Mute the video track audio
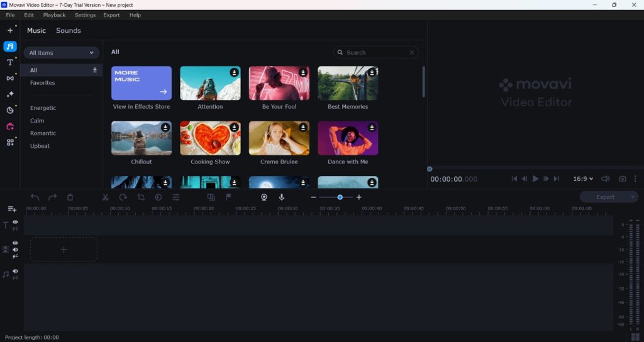 pyautogui.click(x=15, y=250)
